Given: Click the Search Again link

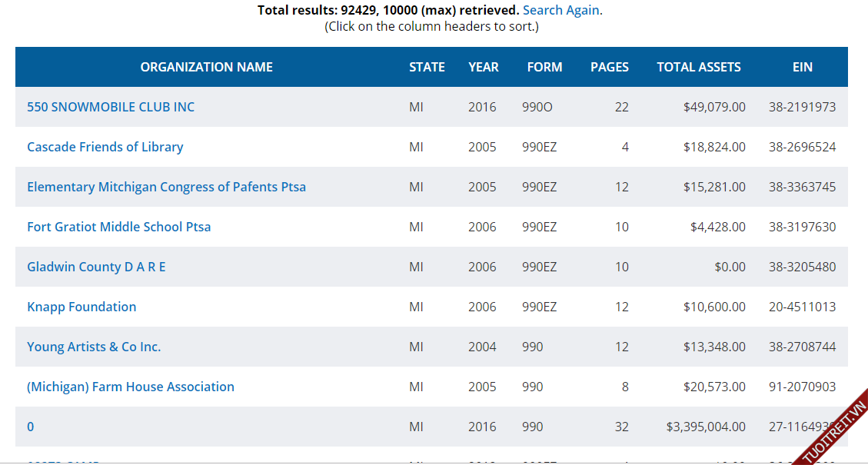Looking at the screenshot, I should (560, 11).
